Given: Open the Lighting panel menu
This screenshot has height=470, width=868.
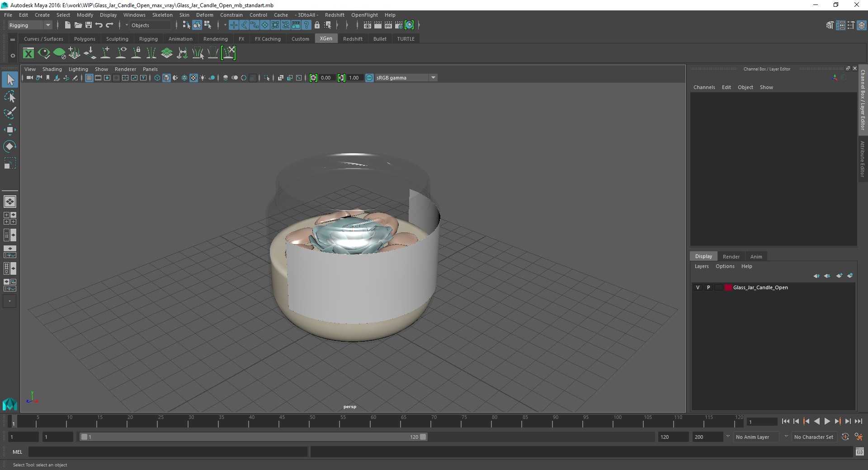Looking at the screenshot, I should click(78, 69).
